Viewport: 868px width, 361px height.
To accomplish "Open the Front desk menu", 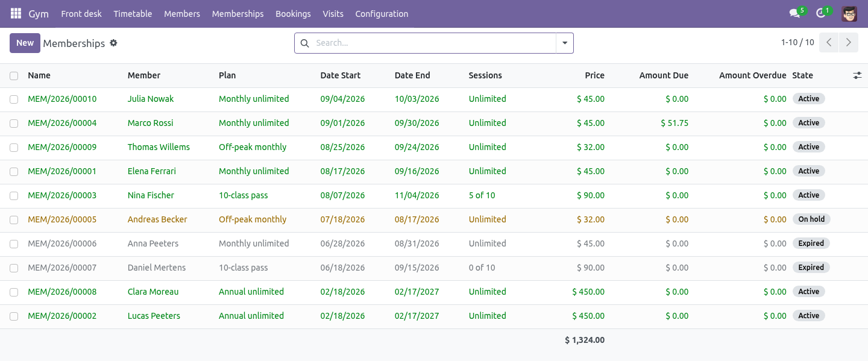I will tap(81, 13).
